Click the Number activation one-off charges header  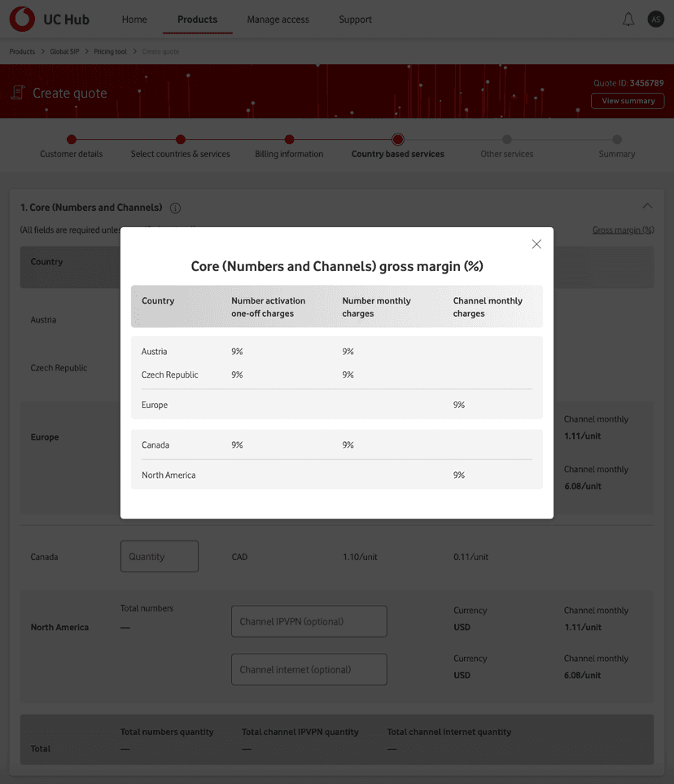(x=268, y=307)
